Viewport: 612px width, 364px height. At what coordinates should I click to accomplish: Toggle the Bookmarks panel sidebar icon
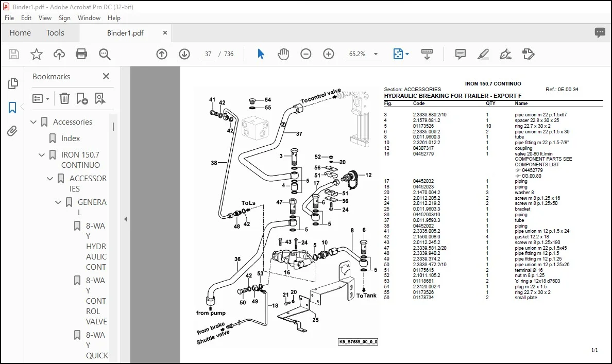(x=12, y=107)
